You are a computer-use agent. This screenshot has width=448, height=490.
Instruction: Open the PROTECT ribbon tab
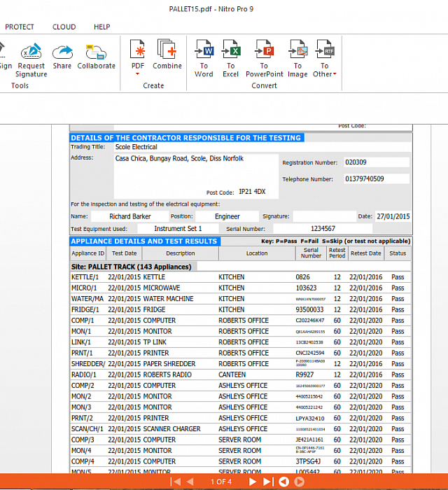(20, 27)
